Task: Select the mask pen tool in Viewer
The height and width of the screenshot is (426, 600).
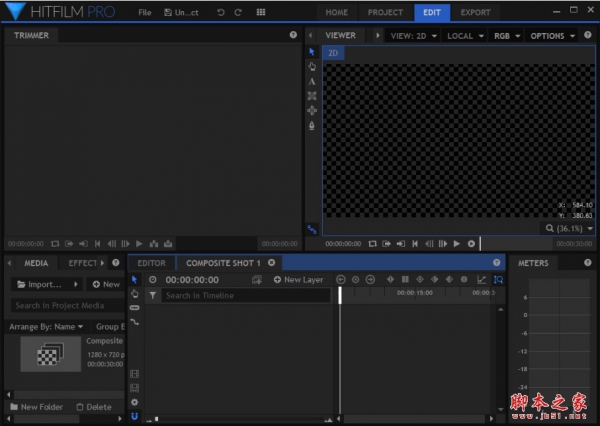Action: (x=312, y=125)
